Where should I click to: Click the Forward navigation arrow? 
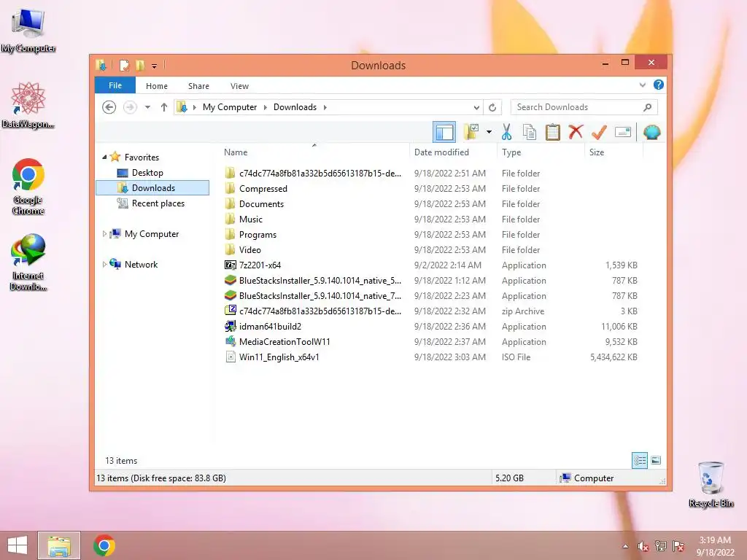[130, 107]
